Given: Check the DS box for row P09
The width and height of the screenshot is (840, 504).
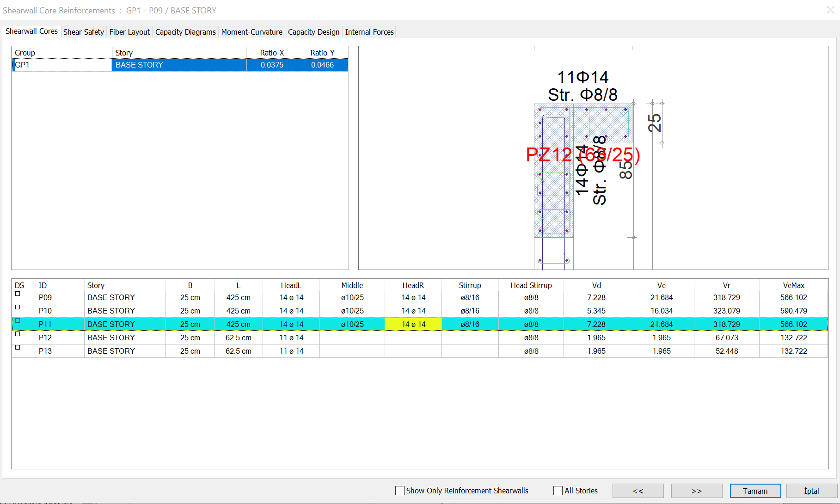Looking at the screenshot, I should (x=18, y=294).
